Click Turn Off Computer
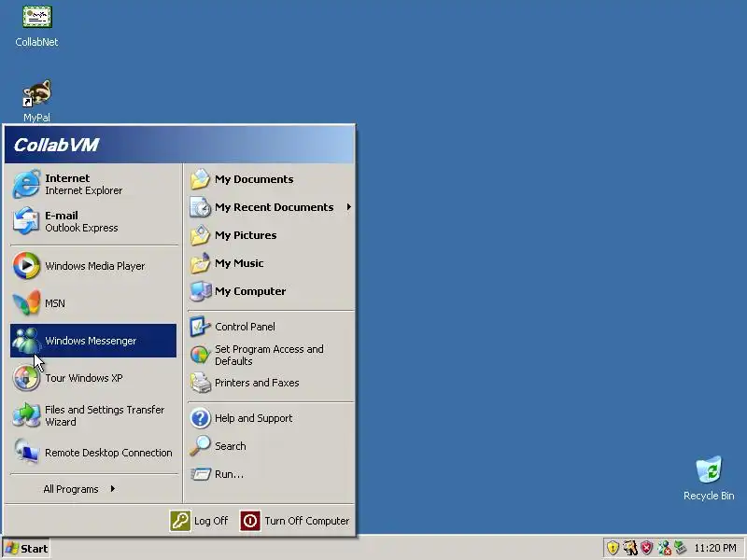Image resolution: width=747 pixels, height=560 pixels. click(294, 521)
